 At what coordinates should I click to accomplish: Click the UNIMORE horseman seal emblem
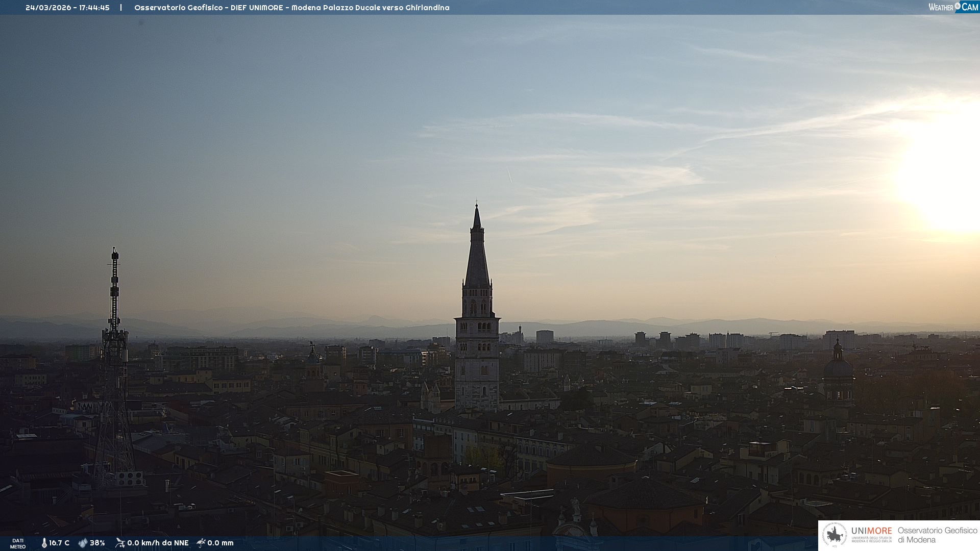[835, 535]
